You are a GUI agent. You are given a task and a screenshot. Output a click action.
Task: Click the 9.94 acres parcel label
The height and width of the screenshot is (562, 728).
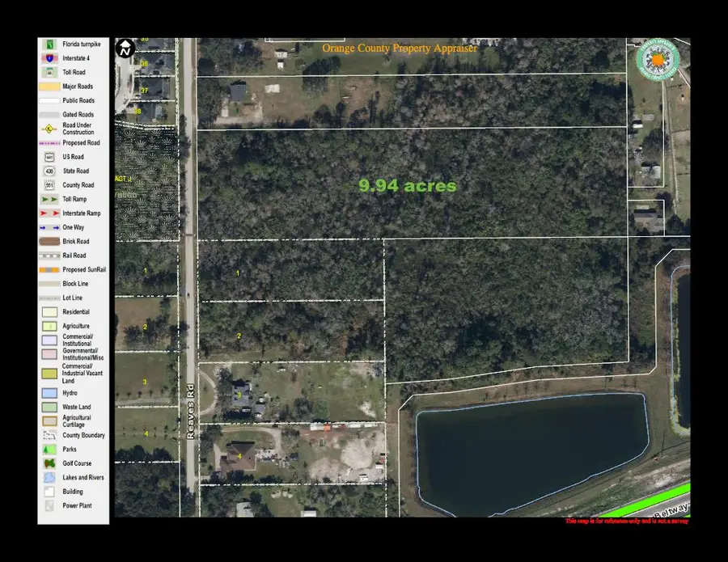408,185
